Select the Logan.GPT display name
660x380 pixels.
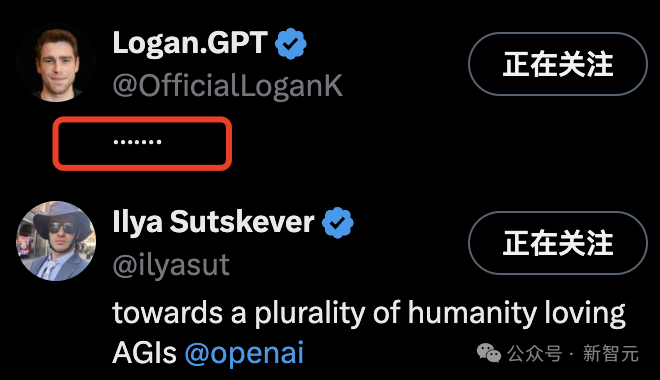(190, 43)
